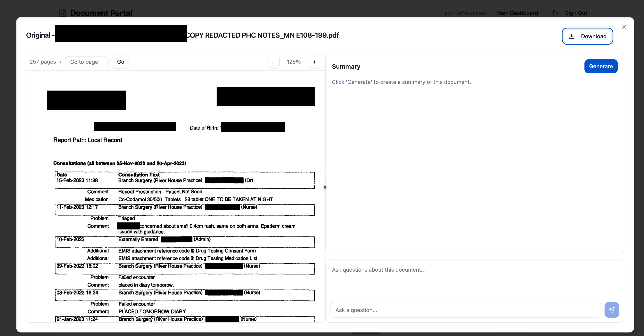The height and width of the screenshot is (336, 644).
Task: Click the 08-Feb-2023 16:34 consultation date
Action: tap(77, 293)
